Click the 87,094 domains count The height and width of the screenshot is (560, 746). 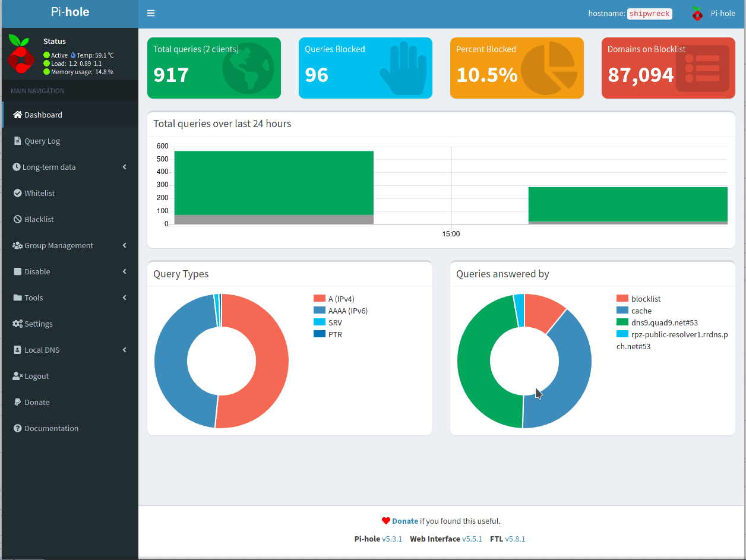point(640,75)
